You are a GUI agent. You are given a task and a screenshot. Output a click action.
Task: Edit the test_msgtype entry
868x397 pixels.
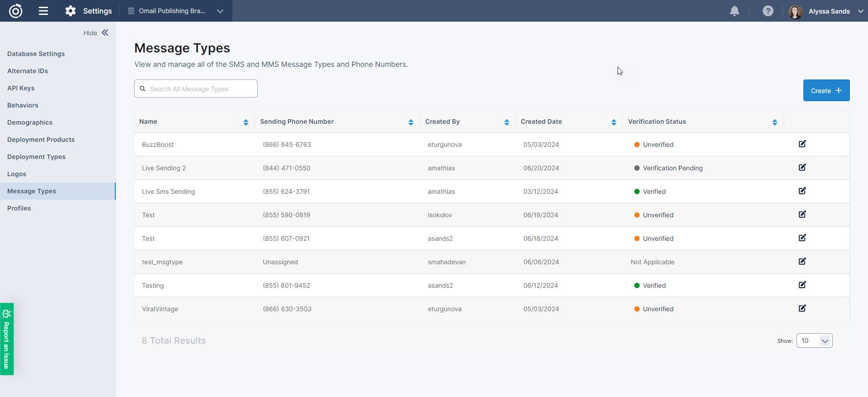[802, 262]
